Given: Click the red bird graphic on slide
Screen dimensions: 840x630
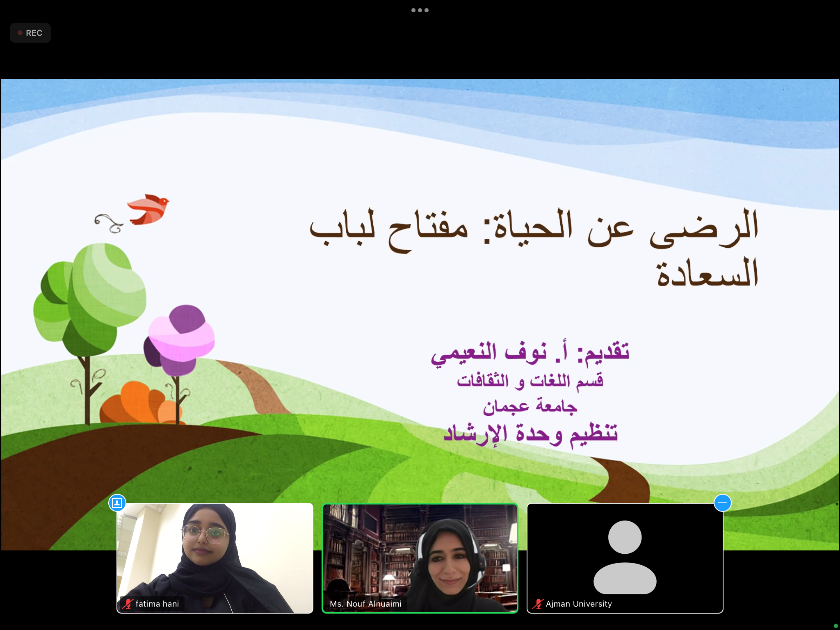Looking at the screenshot, I should (150, 209).
